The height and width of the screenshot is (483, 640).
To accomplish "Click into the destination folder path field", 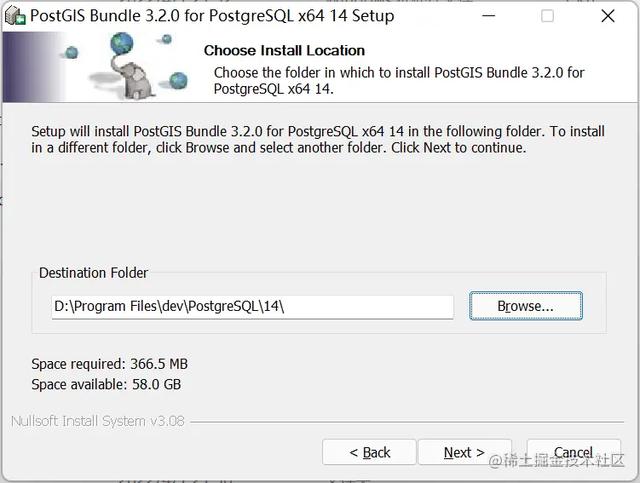I will tap(252, 307).
